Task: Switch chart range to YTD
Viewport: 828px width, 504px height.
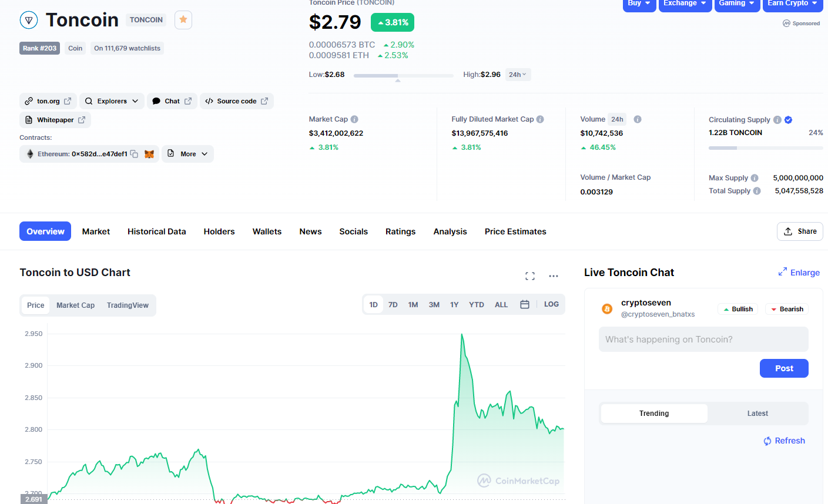Action: click(477, 305)
